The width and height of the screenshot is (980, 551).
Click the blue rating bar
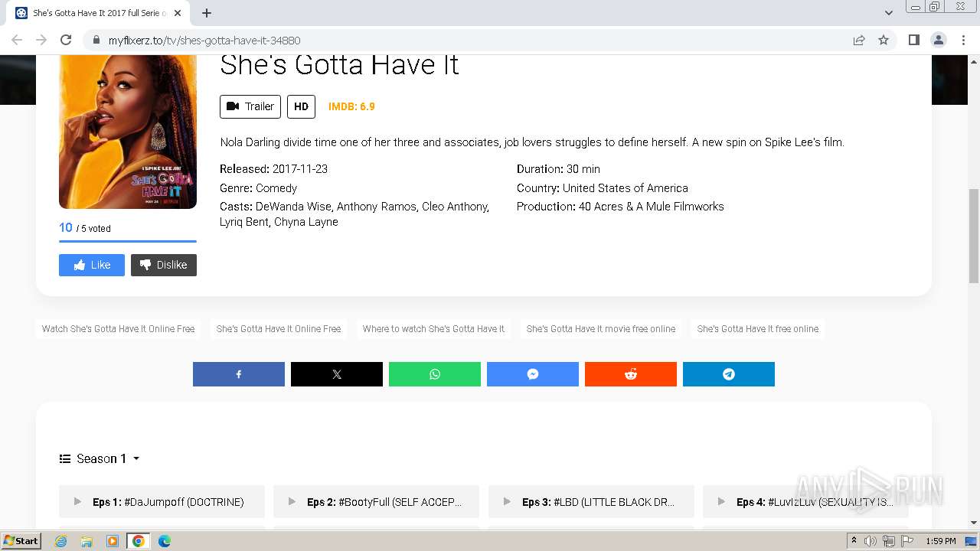(128, 241)
